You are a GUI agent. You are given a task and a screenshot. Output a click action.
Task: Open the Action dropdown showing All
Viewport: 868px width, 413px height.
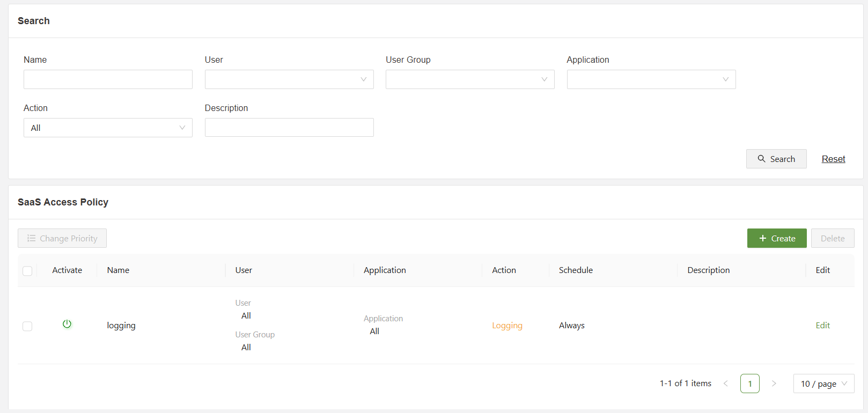pos(108,128)
